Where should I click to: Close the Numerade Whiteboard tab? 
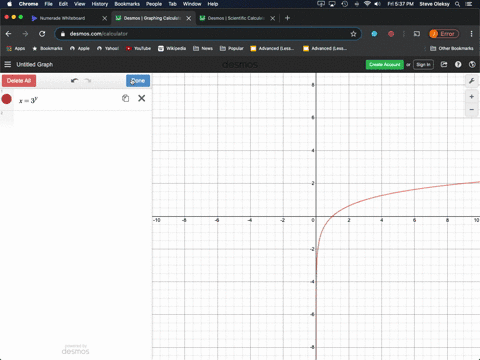105,18
